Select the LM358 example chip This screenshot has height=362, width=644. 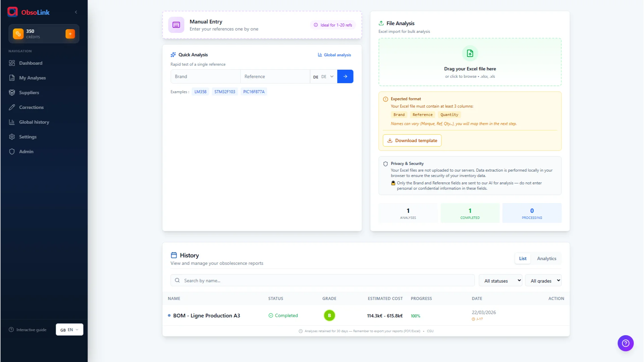200,92
